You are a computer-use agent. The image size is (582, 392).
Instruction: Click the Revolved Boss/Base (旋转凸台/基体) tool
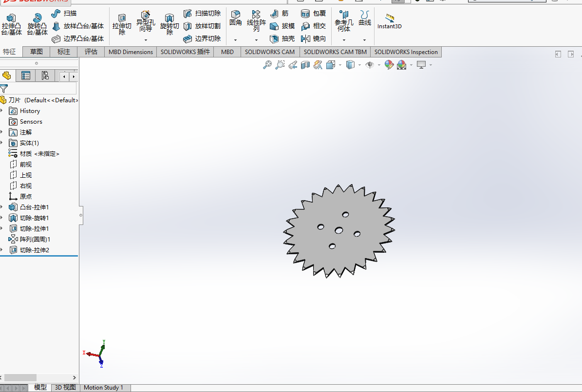pyautogui.click(x=37, y=24)
